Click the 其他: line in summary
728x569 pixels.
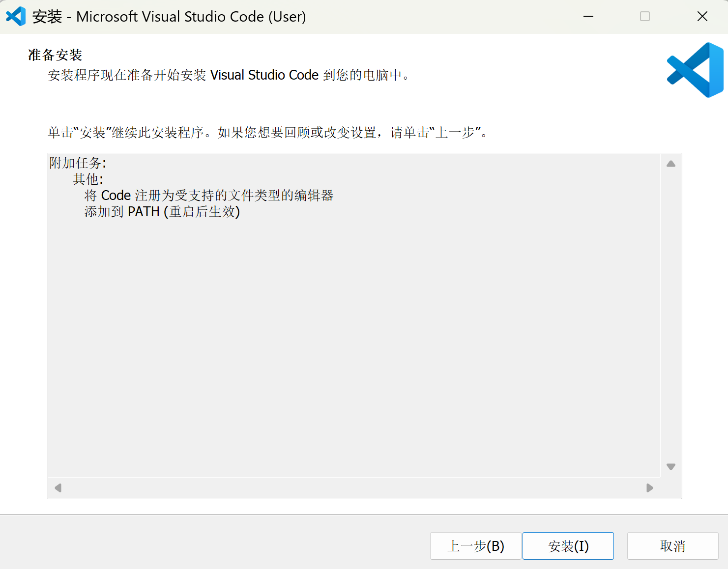click(x=88, y=179)
